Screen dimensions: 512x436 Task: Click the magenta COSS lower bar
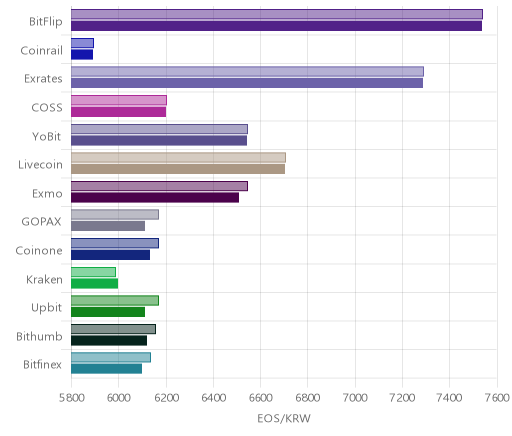click(118, 112)
